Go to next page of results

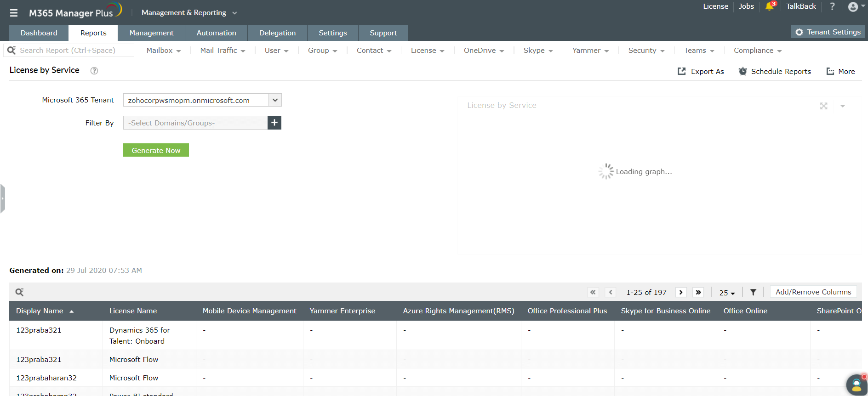click(x=681, y=292)
